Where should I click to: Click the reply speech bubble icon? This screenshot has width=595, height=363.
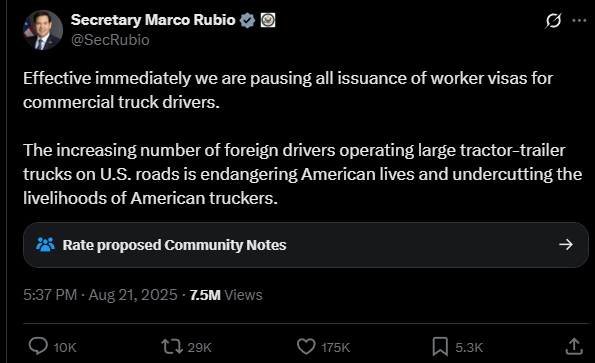coord(38,346)
